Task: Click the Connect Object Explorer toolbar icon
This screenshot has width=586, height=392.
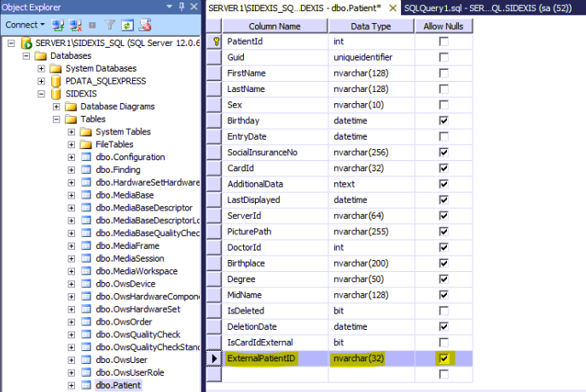Action: [x=57, y=25]
